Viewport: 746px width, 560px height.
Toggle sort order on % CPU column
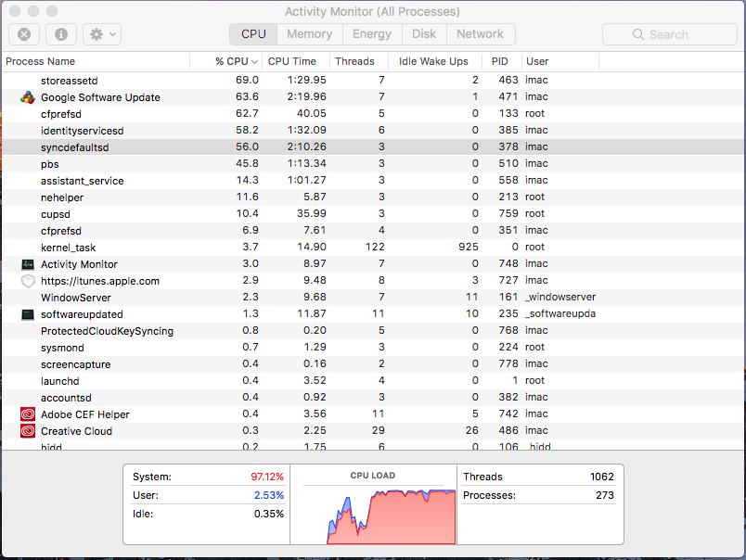226,61
